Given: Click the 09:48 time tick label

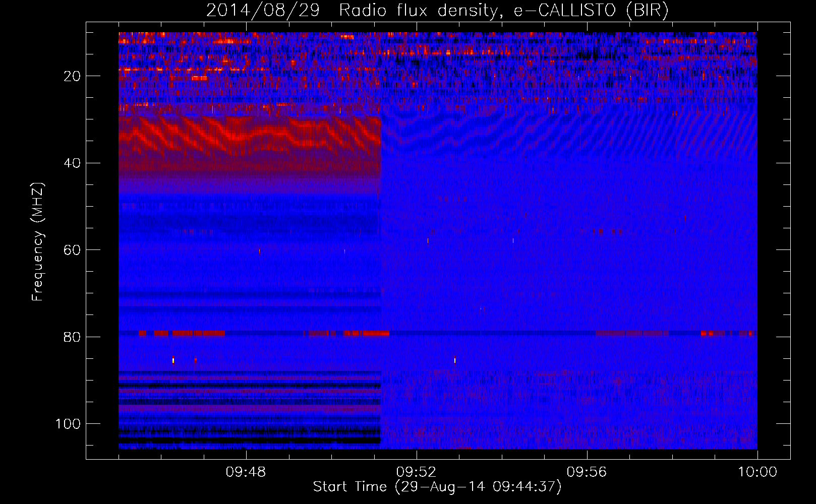Looking at the screenshot, I should (246, 472).
